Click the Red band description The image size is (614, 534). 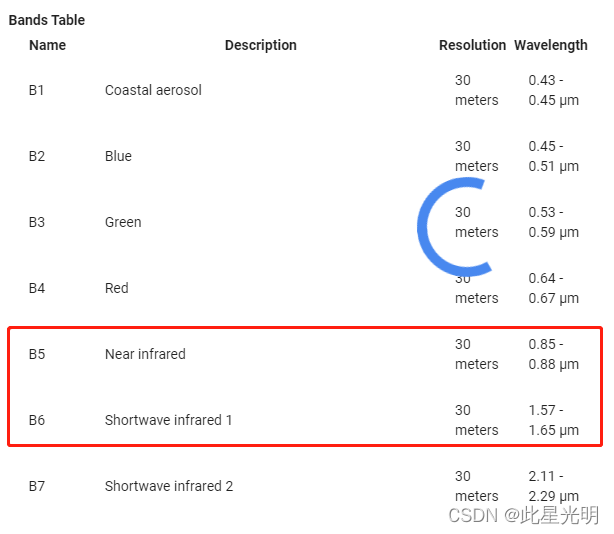[x=117, y=288]
